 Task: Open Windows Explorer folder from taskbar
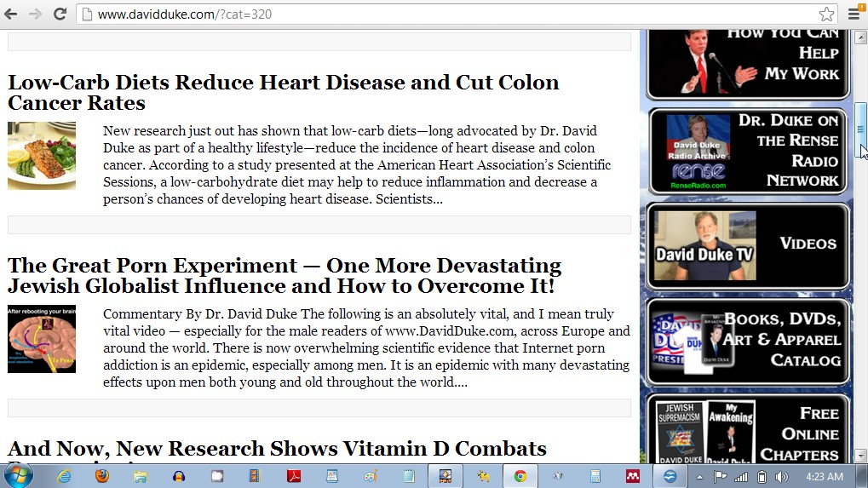tap(140, 476)
